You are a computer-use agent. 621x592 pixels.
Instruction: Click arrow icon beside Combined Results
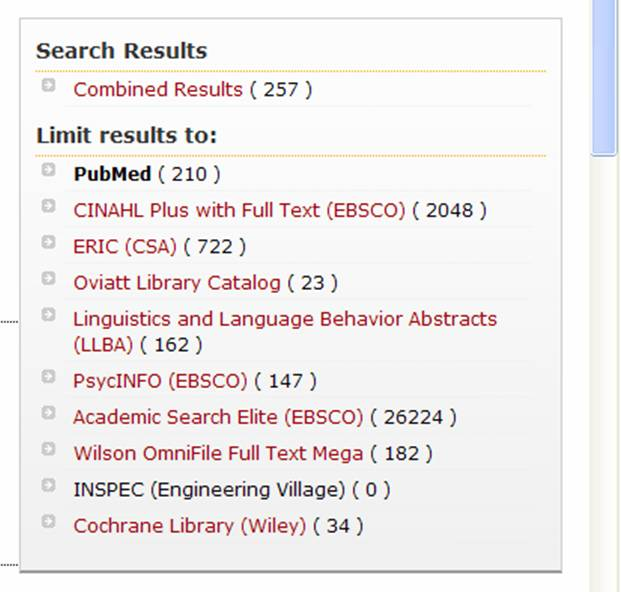click(48, 85)
